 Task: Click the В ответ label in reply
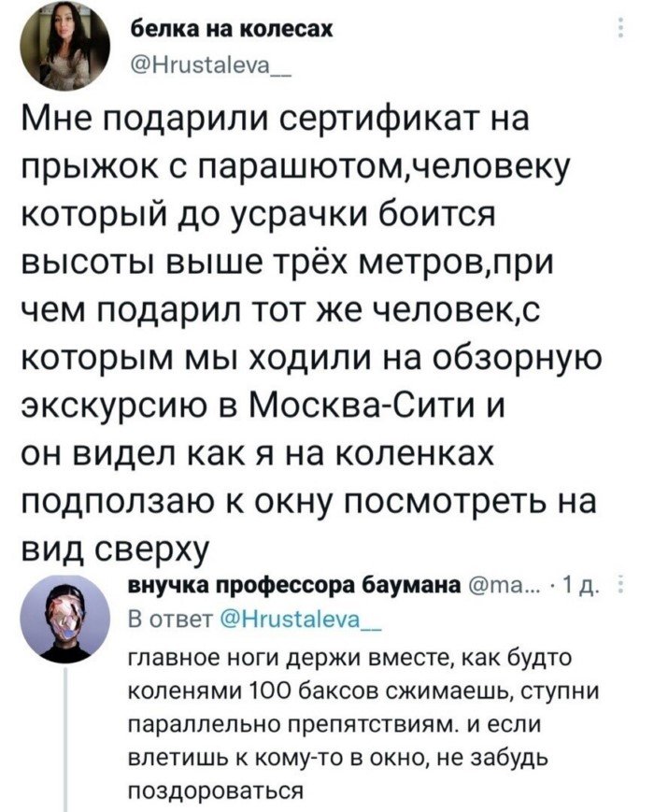(x=169, y=620)
